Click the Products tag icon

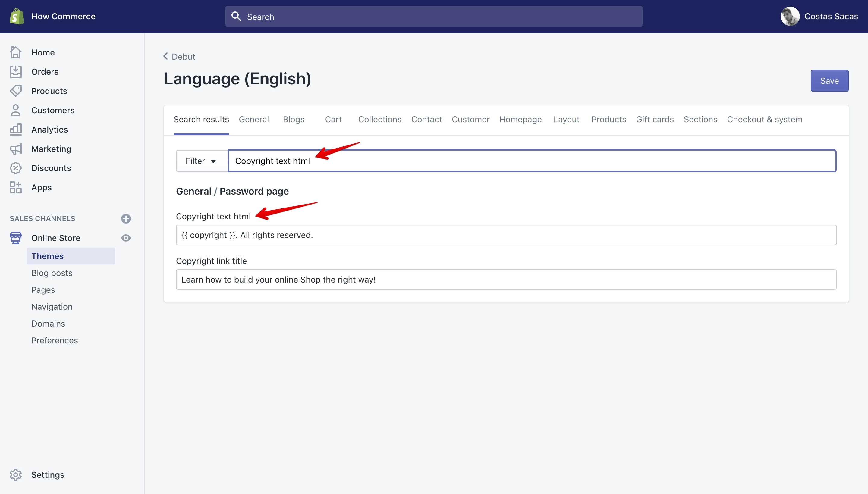(16, 91)
